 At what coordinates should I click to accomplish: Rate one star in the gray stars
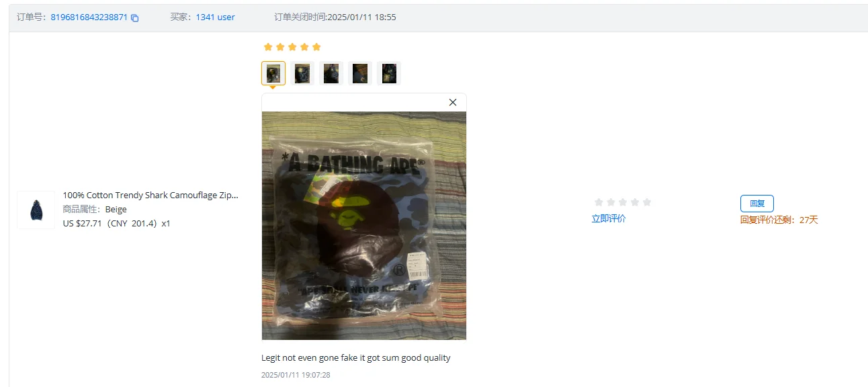599,202
